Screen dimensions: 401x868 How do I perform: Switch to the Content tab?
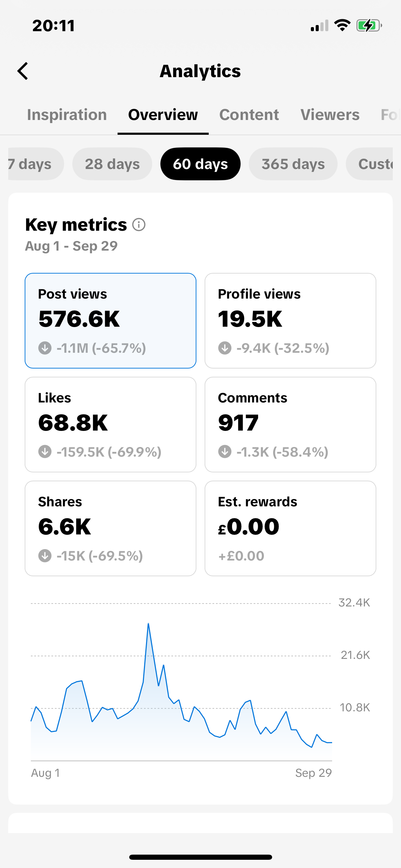click(x=249, y=115)
